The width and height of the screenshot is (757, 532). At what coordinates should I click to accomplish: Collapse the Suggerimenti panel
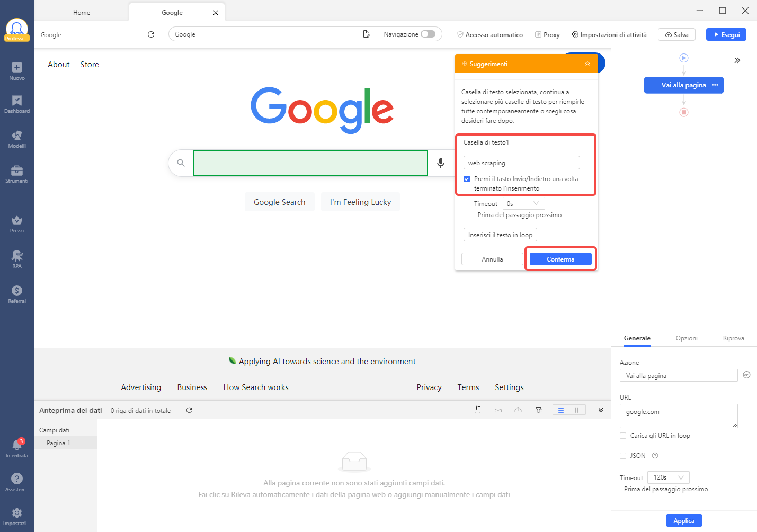(587, 64)
